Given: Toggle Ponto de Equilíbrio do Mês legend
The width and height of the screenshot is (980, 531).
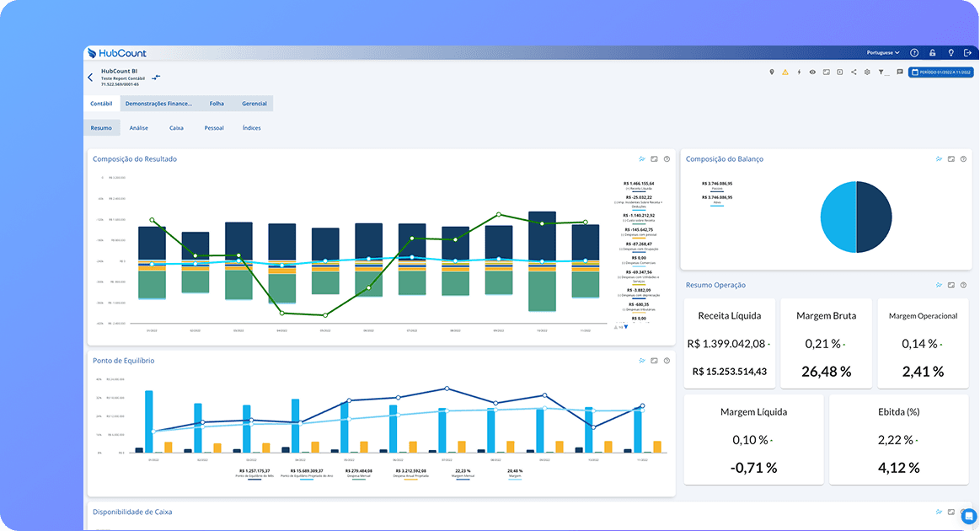Looking at the screenshot, I should click(254, 474).
